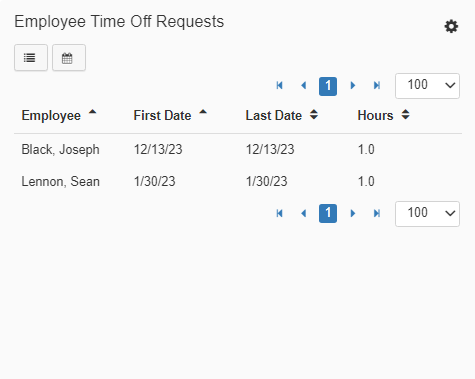Screen dimensions: 475x379
Task: Open top rows-per-page dropdown showing 100
Action: (427, 86)
